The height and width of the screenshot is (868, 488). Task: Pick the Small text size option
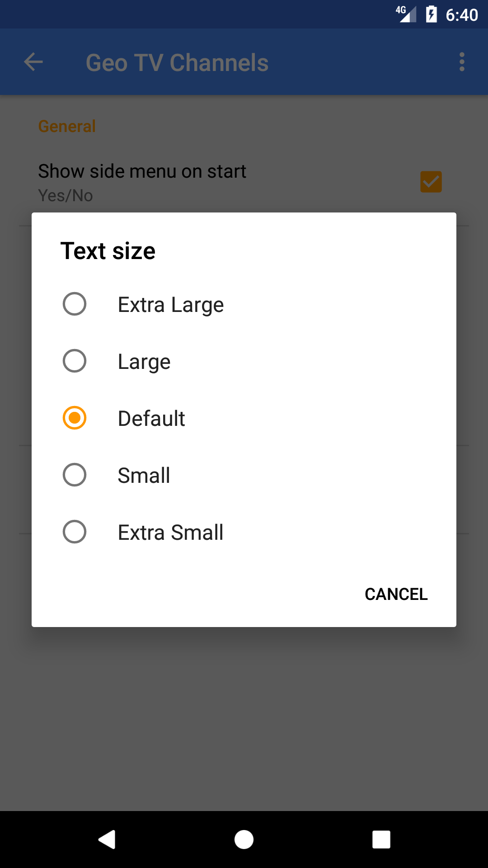[144, 475]
